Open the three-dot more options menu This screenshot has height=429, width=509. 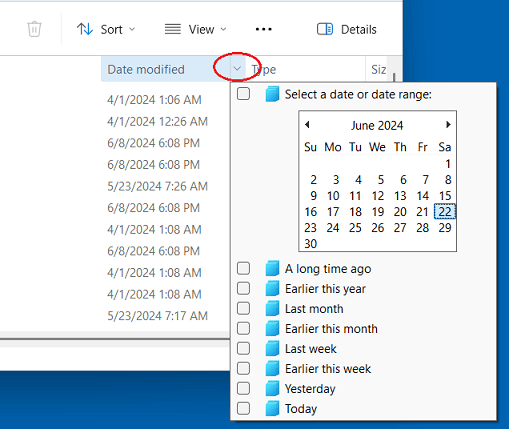coord(263,29)
